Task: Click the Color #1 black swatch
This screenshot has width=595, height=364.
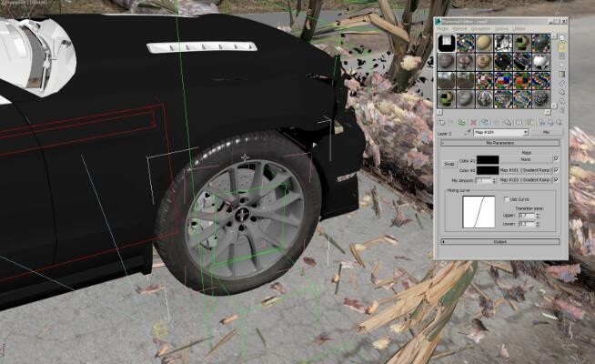Action: click(x=488, y=160)
